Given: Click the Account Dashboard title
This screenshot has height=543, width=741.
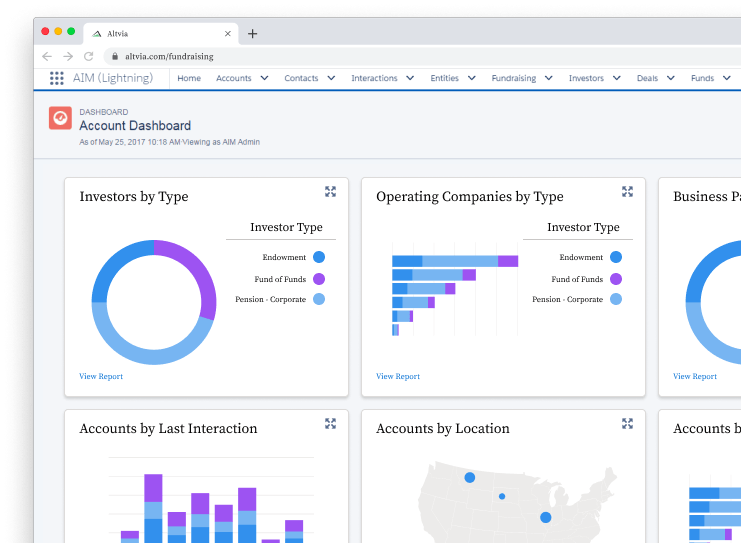Looking at the screenshot, I should [135, 126].
